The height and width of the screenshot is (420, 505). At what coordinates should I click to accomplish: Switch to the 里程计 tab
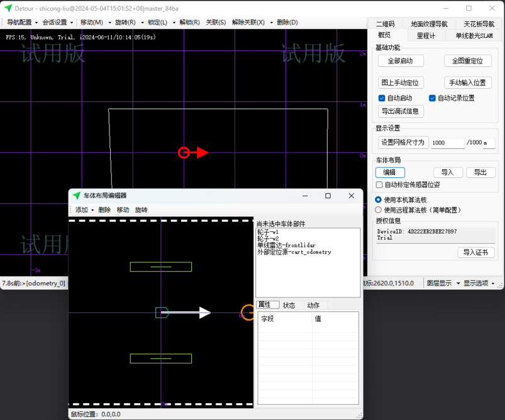tap(426, 36)
